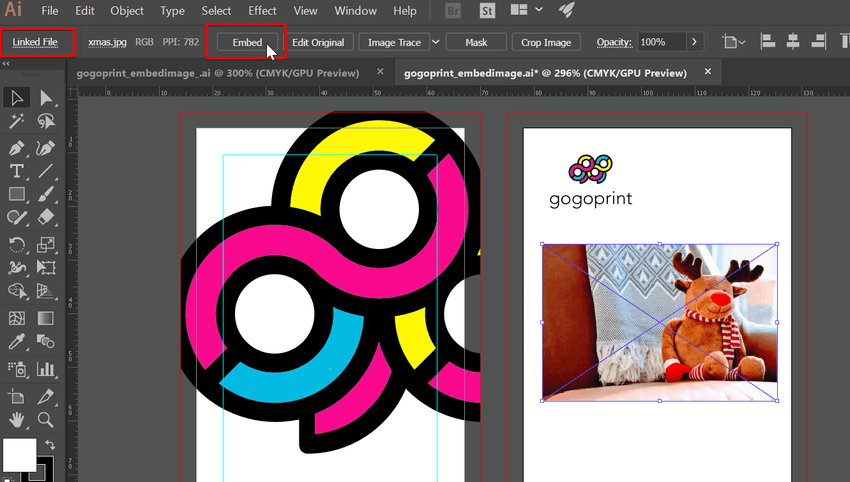
Task: Pick the Type tool
Action: [17, 170]
